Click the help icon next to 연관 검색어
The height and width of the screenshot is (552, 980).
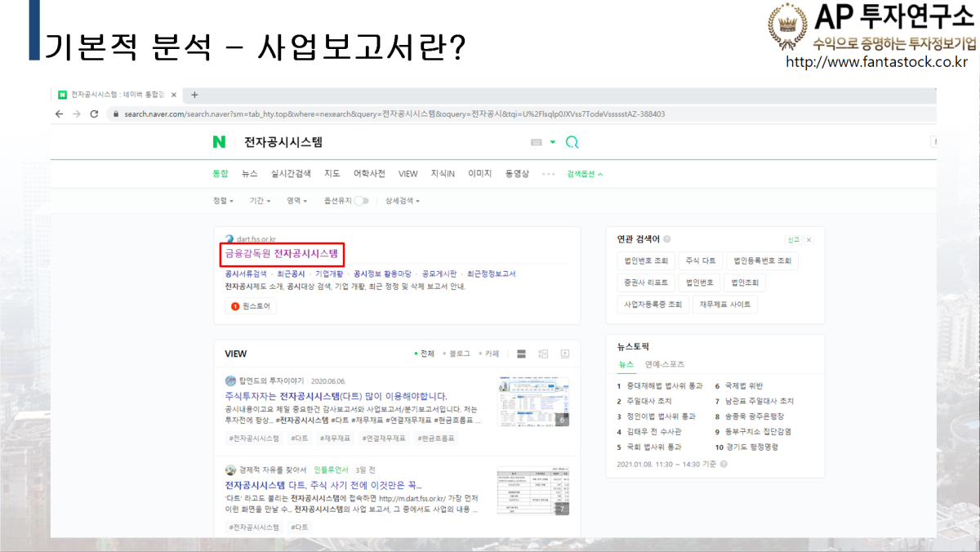(x=667, y=239)
